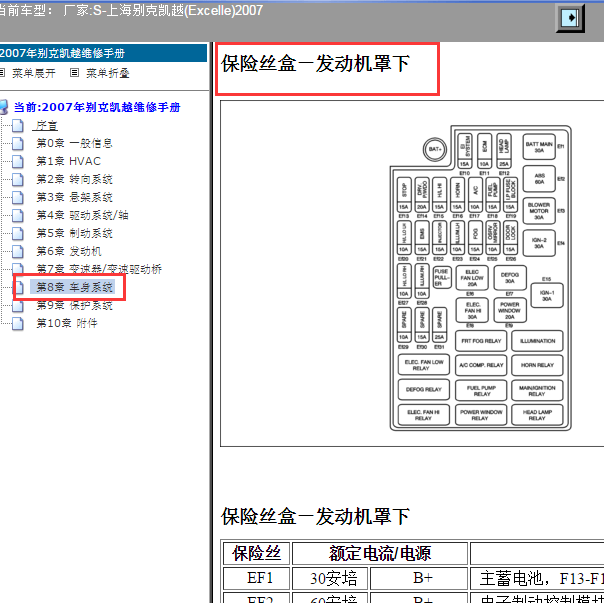Click the 2007年别克凯越维修手册 panel header
This screenshot has height=603, width=604.
tap(103, 53)
